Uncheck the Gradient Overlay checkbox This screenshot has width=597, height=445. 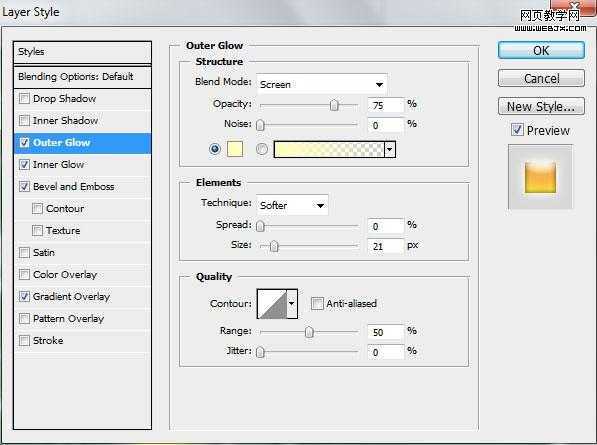[x=24, y=297]
